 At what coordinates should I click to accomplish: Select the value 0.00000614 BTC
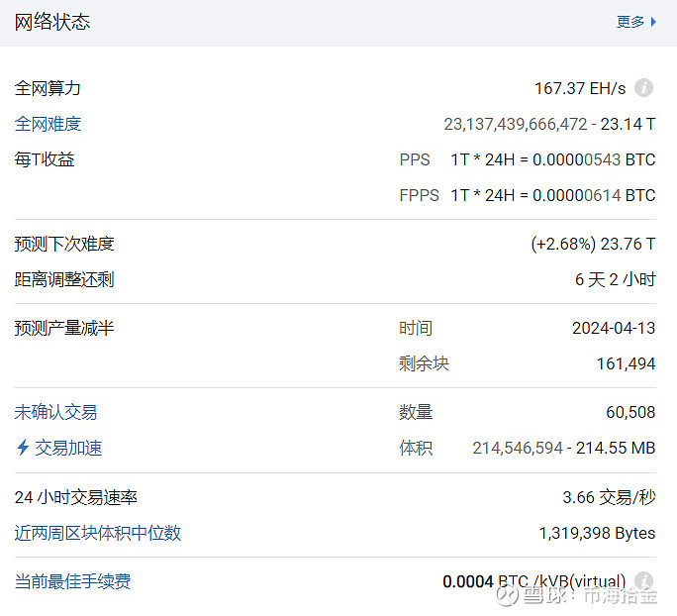[x=594, y=195]
